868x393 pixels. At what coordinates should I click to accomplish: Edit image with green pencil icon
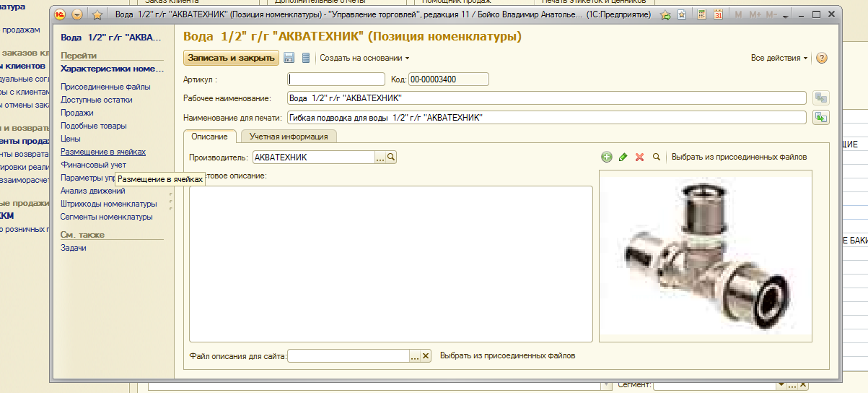click(623, 157)
